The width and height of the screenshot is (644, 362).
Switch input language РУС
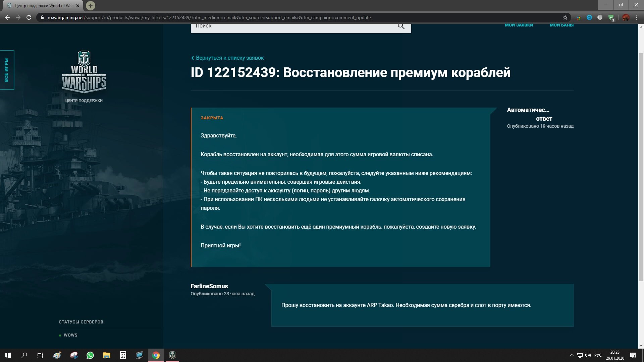pos(598,355)
